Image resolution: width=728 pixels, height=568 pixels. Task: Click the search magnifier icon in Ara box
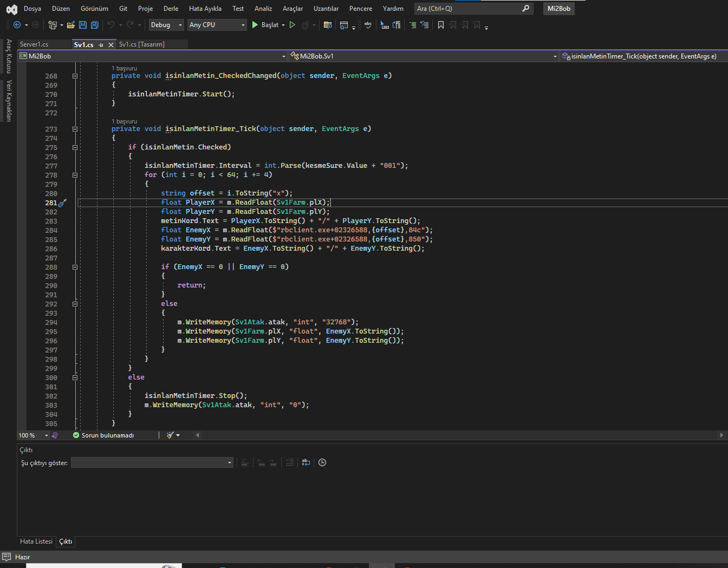(525, 9)
